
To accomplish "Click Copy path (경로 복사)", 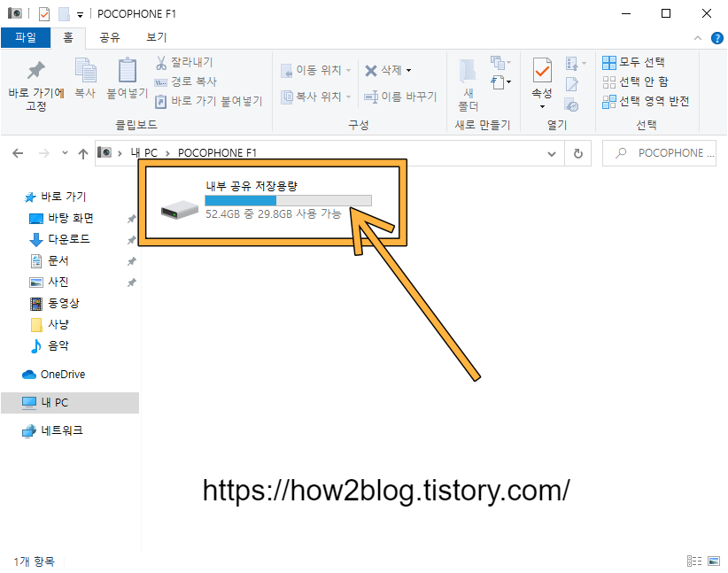I will coord(186,81).
